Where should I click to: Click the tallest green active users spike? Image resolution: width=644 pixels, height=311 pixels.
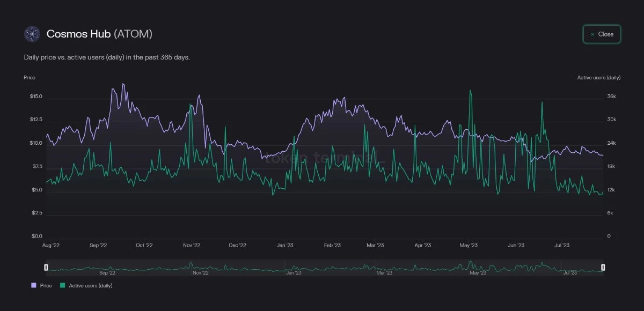click(470, 91)
